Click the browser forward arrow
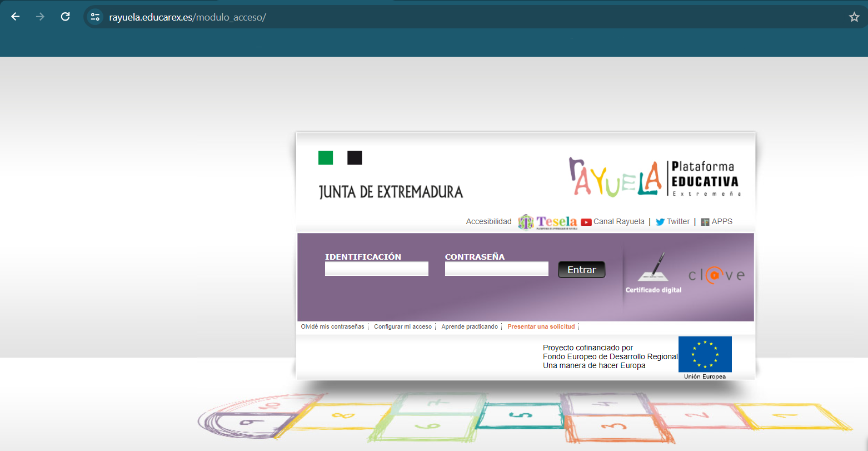The image size is (868, 451). click(40, 17)
